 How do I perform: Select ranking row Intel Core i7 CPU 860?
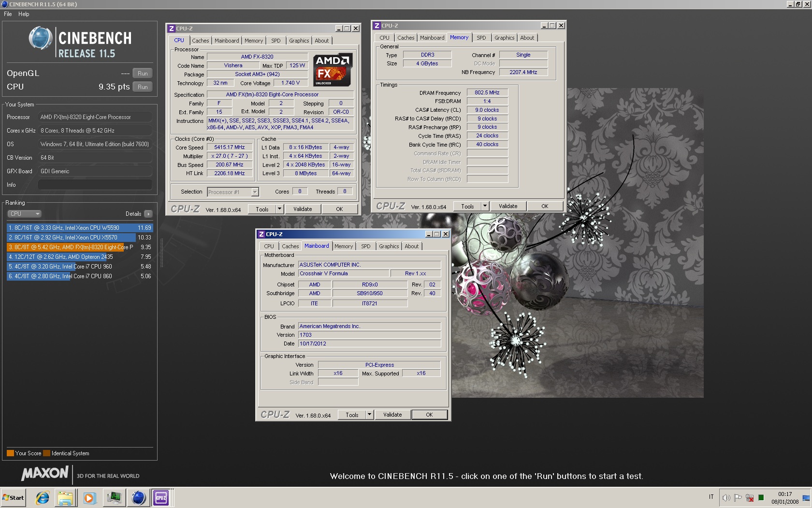[80, 276]
